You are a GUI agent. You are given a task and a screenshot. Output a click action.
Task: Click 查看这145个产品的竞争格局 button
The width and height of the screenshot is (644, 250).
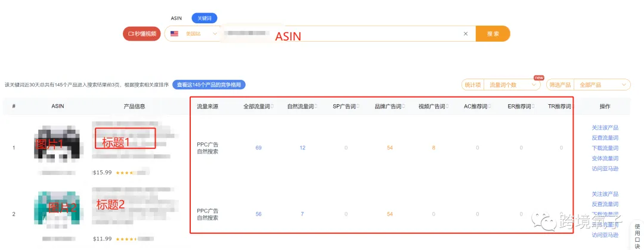209,85
